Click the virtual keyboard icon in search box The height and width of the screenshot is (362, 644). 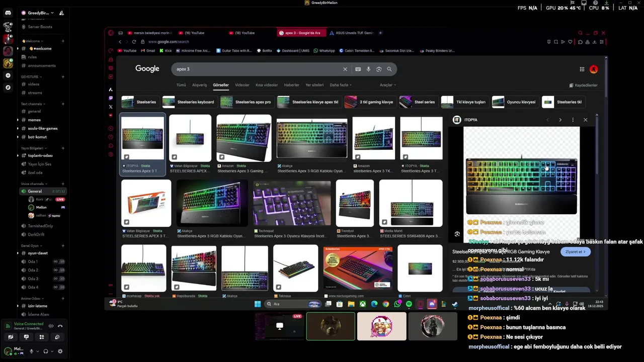tap(358, 69)
